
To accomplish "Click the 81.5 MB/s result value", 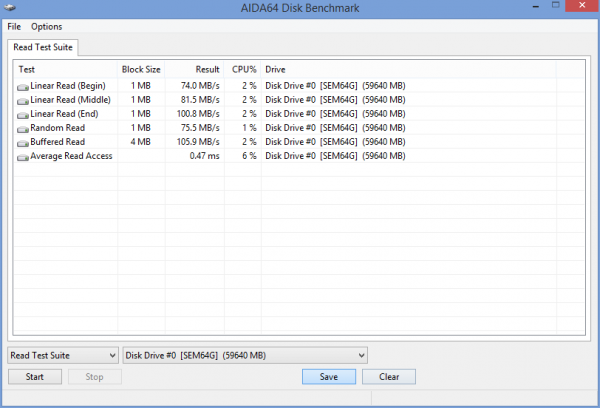I will [200, 100].
